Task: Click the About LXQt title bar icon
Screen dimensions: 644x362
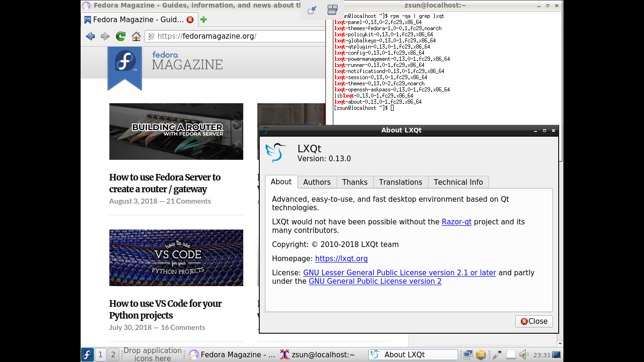Action: click(x=264, y=131)
